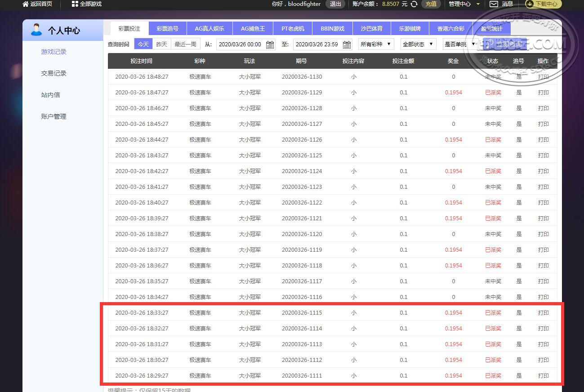Print the record for period 20200326-1129
The height and width of the screenshot is (392, 584).
(543, 93)
